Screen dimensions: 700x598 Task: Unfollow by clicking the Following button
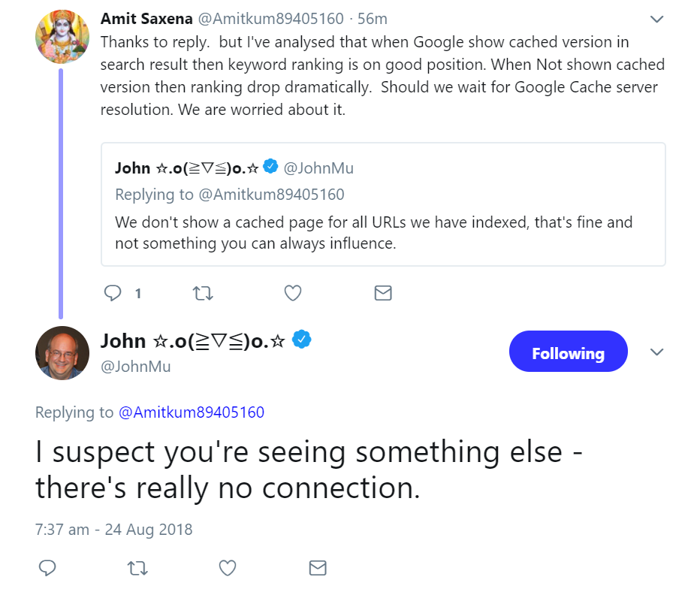click(x=568, y=351)
